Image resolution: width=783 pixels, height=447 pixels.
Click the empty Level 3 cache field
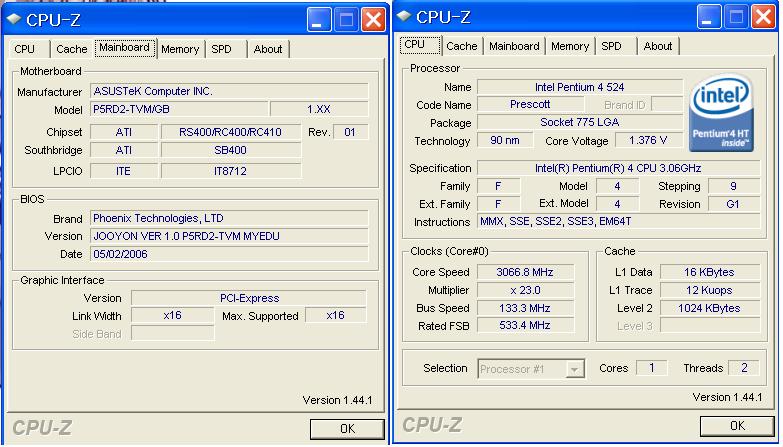[710, 325]
